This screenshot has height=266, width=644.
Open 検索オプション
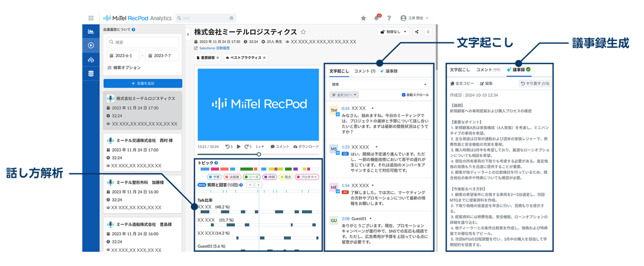pyautogui.click(x=124, y=68)
